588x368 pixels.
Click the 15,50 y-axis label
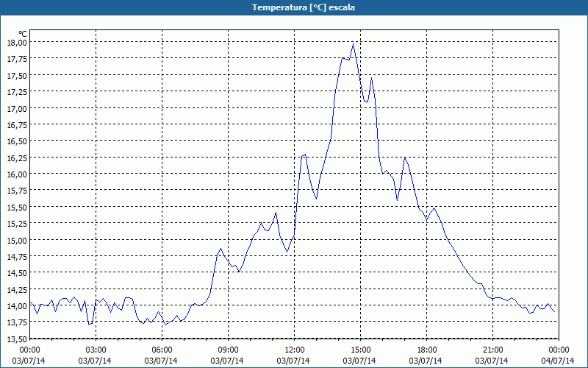17,207
